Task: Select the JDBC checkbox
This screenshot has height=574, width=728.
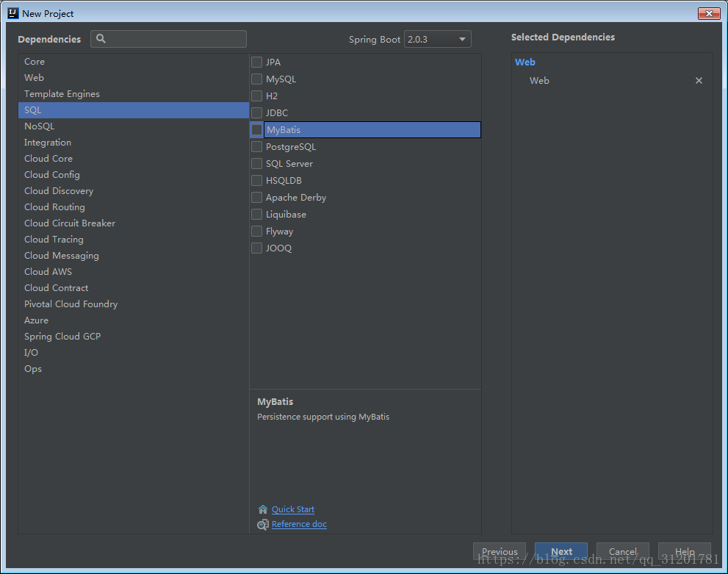Action: [257, 113]
